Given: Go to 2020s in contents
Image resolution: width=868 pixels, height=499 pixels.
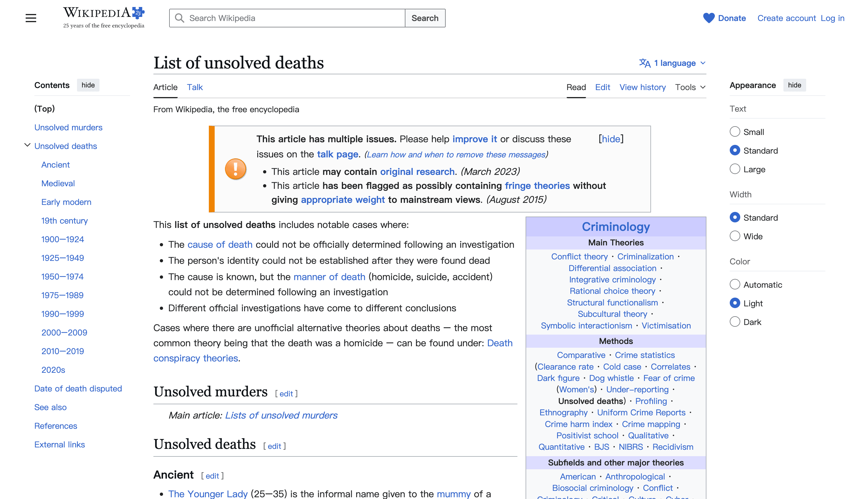Looking at the screenshot, I should pyautogui.click(x=53, y=370).
